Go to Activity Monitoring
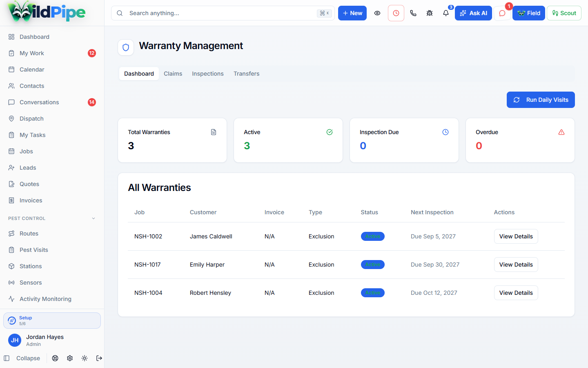Image resolution: width=588 pixels, height=368 pixels. (52, 299)
